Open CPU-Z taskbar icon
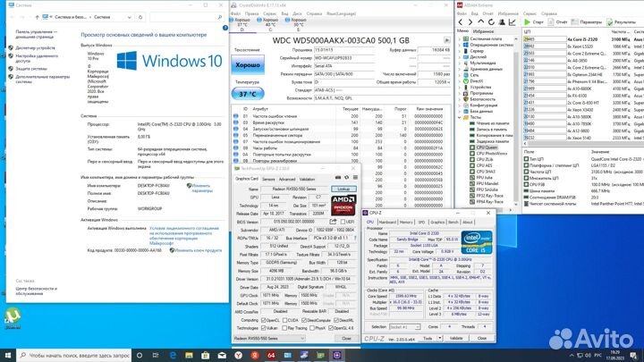Viewport: 644px width, 362px height. coord(337,355)
